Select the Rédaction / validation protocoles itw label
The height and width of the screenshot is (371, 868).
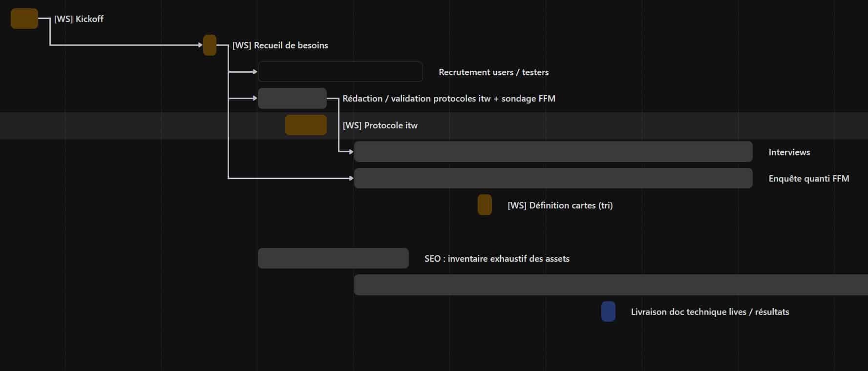click(448, 99)
